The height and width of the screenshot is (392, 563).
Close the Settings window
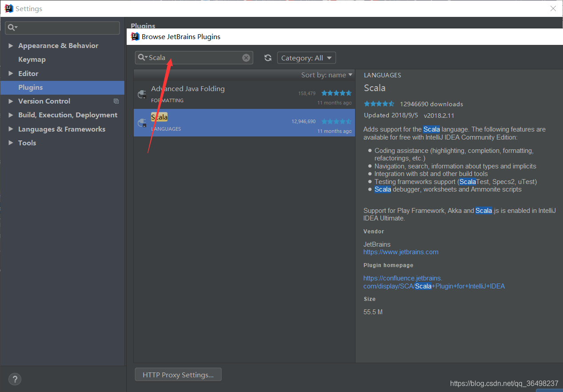(x=553, y=8)
